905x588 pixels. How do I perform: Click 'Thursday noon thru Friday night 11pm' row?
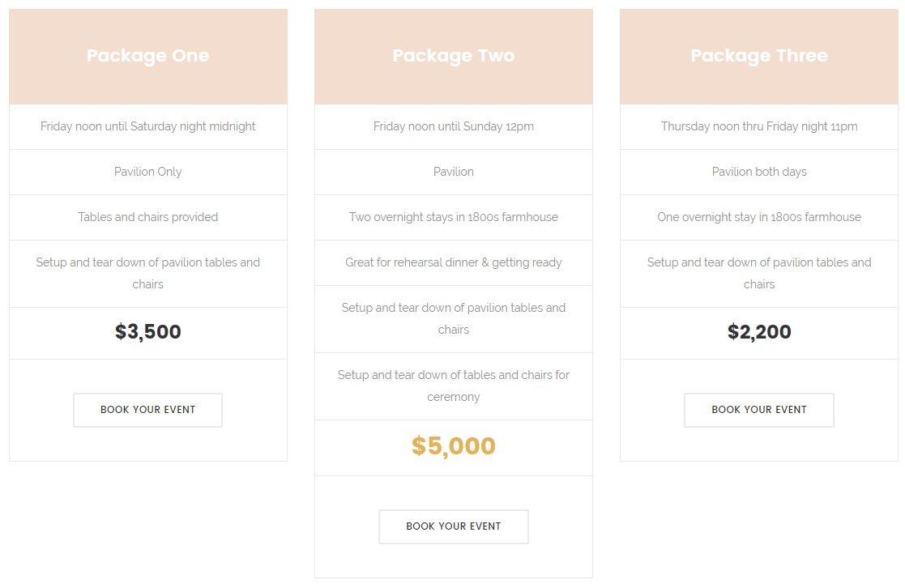point(759,127)
